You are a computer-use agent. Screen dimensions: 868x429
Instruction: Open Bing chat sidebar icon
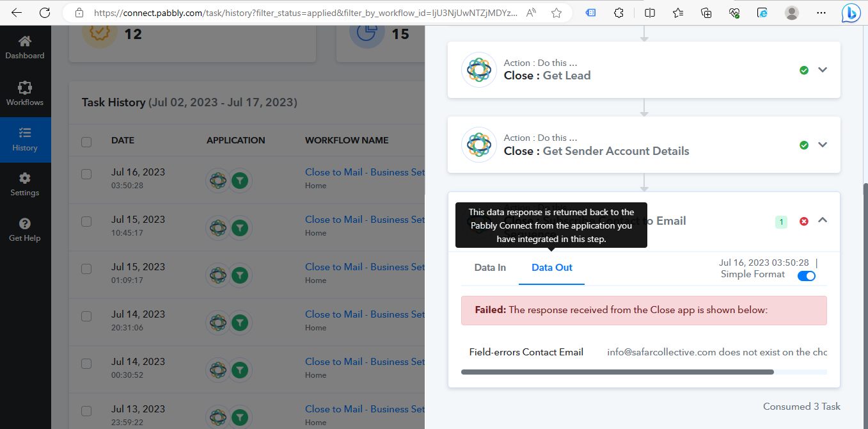tap(851, 13)
